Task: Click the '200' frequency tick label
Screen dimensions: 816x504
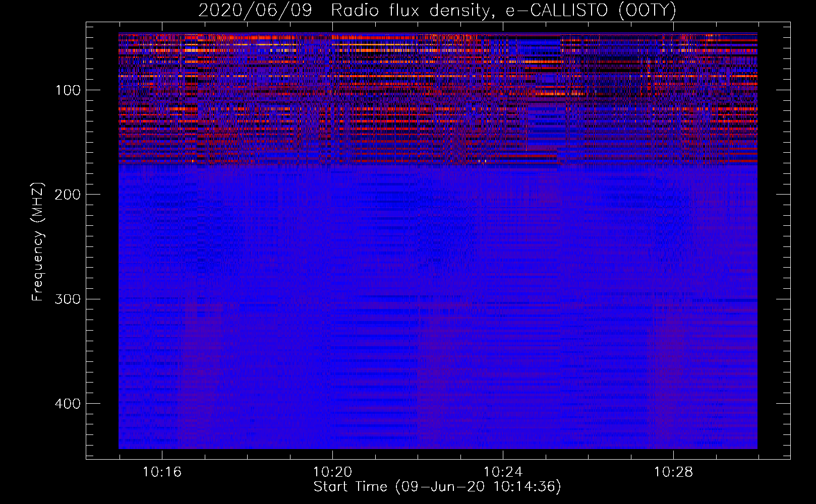Action: [x=67, y=195]
